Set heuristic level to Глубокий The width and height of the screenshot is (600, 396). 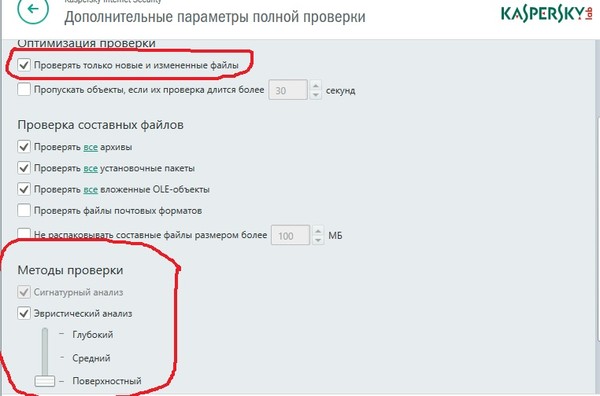tap(93, 334)
